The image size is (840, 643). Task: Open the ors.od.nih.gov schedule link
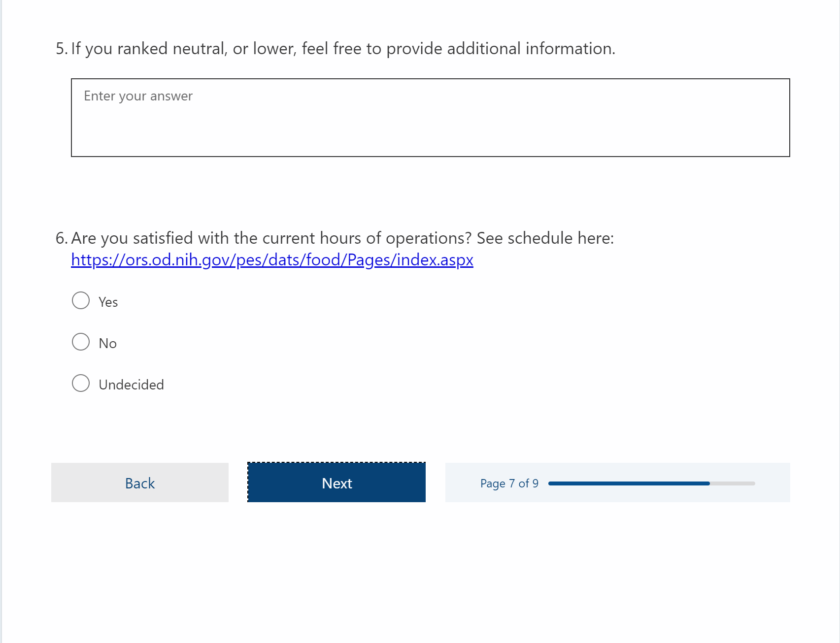(x=272, y=260)
